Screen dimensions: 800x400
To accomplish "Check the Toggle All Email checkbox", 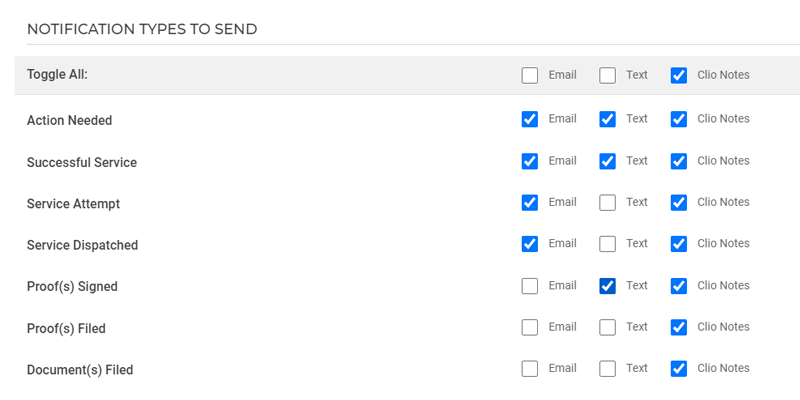I will click(530, 75).
